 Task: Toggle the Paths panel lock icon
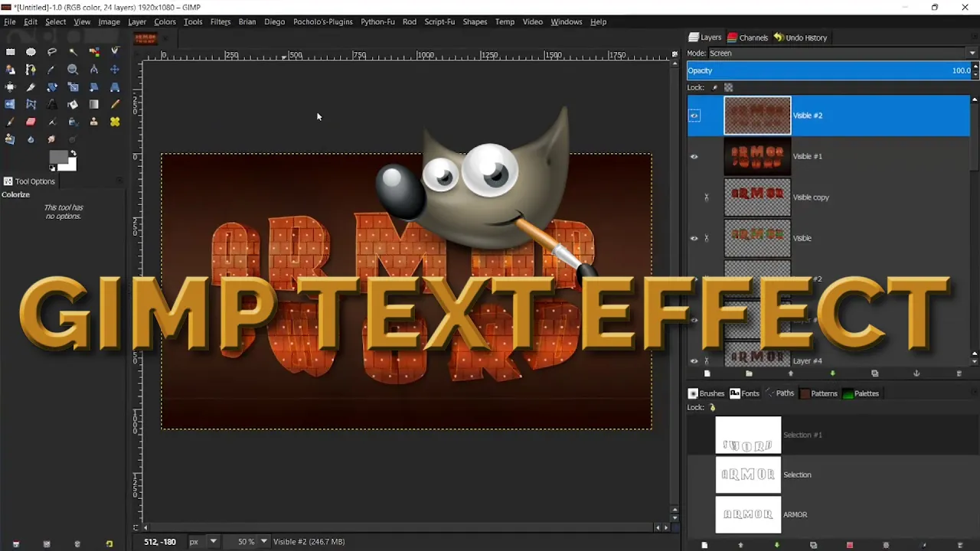click(x=712, y=408)
